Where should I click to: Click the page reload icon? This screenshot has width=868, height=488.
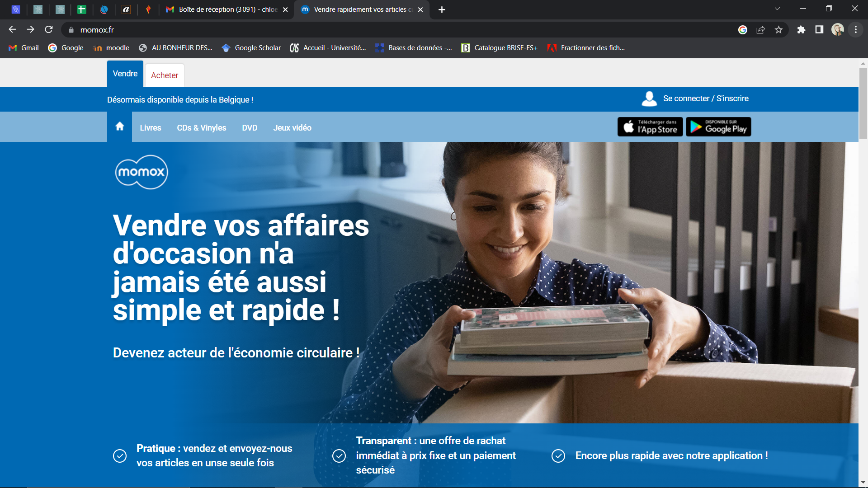[x=49, y=29]
